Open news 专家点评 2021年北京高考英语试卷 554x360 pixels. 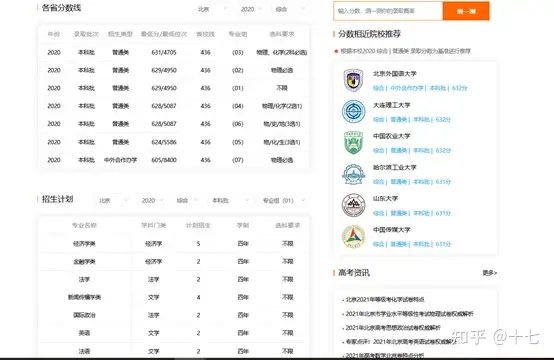point(401,342)
